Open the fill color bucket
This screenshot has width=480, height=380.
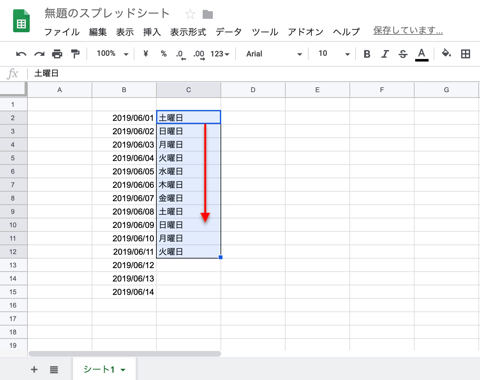click(446, 53)
